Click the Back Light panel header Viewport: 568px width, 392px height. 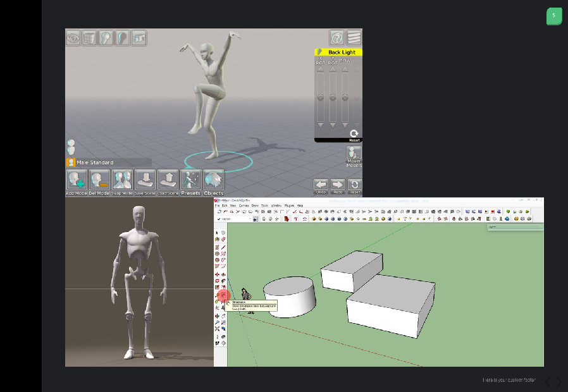pos(338,52)
